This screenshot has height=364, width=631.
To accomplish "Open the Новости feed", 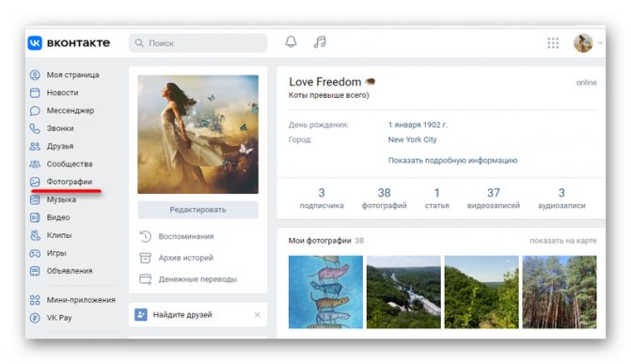I will pos(62,92).
